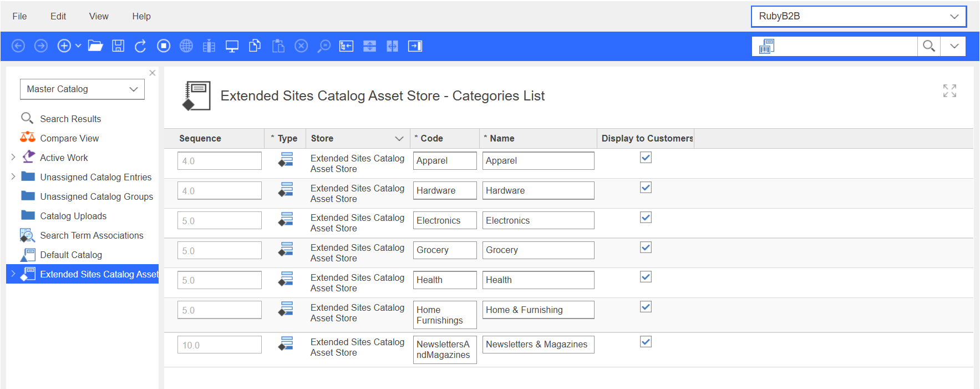Click the search text input box in toolbar
Screen dimensions: 980x389
coord(846,46)
